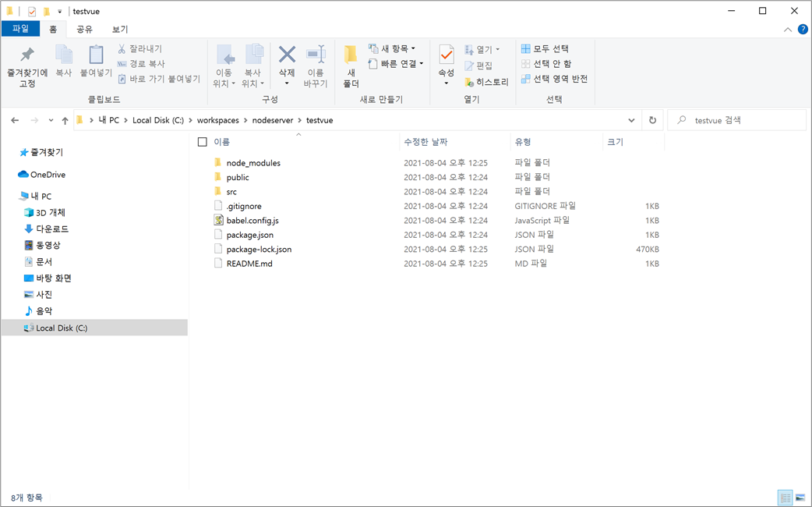The width and height of the screenshot is (812, 507).
Task: Create a New folder (새 폴더)
Action: click(351, 66)
